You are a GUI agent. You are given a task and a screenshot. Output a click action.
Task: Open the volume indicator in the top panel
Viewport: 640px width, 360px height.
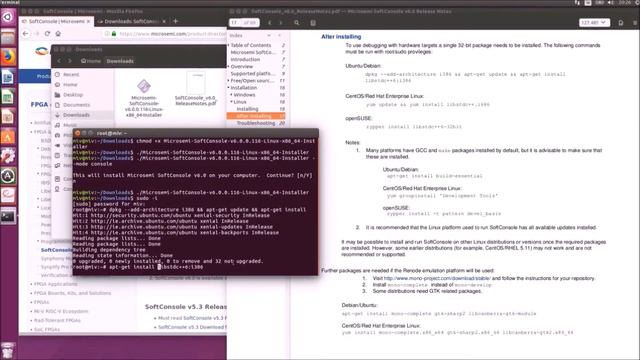click(x=611, y=3)
